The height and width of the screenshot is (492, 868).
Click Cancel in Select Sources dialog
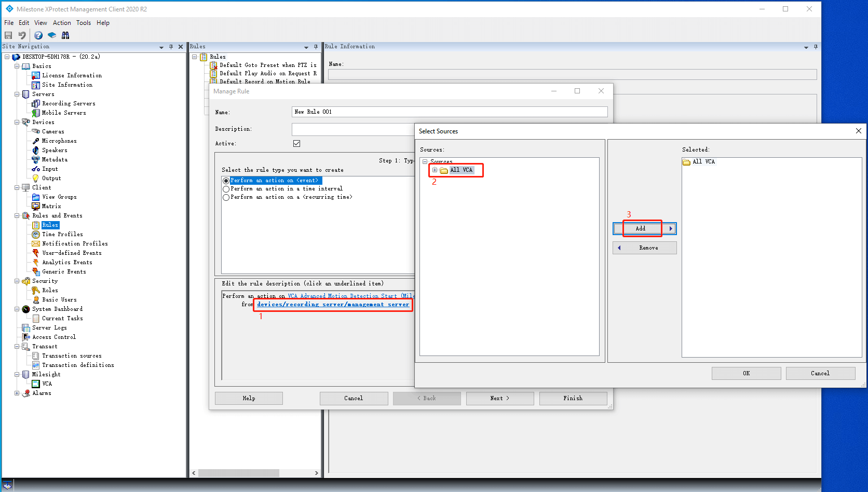point(820,373)
